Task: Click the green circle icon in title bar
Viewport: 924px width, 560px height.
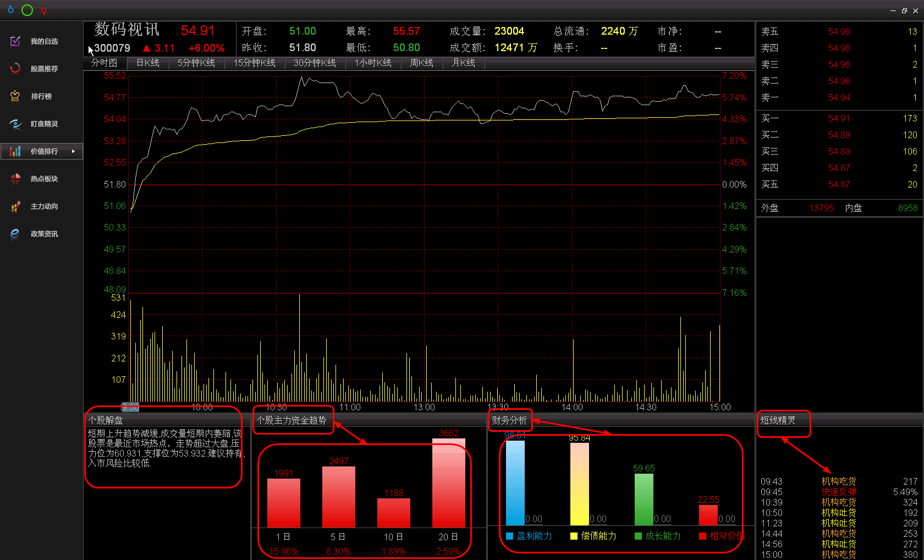Action: pyautogui.click(x=27, y=10)
